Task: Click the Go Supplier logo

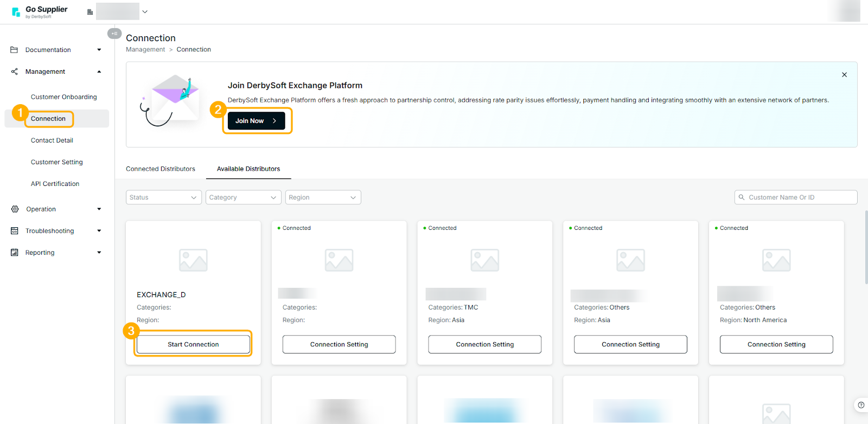Action: (x=40, y=11)
